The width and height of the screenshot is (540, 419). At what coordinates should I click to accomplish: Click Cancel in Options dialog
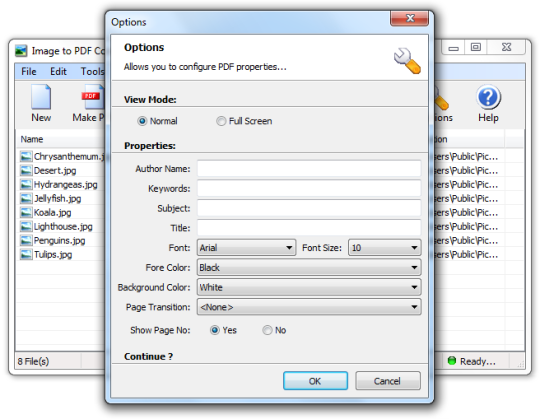(x=387, y=381)
